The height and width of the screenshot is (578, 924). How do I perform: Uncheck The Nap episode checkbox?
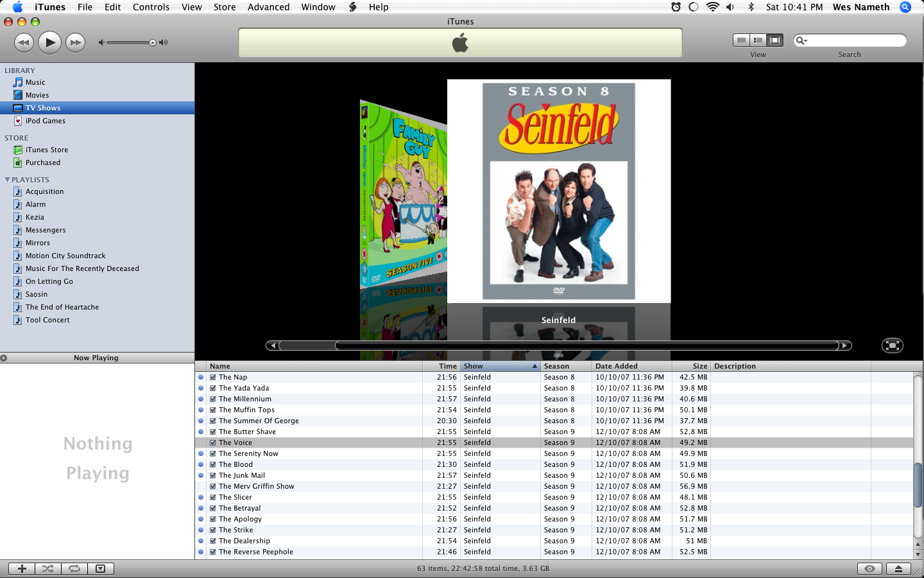[212, 378]
